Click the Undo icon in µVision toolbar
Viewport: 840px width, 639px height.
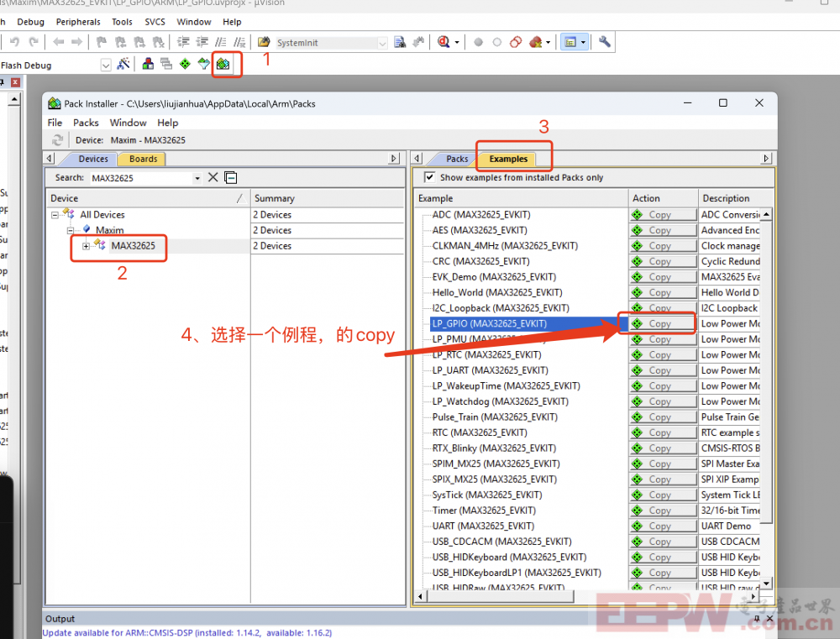pyautogui.click(x=14, y=42)
